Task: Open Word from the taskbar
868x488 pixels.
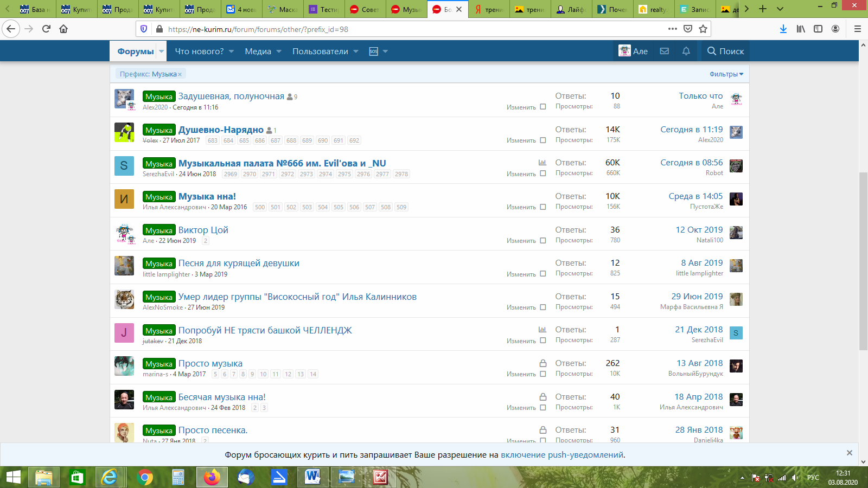Action: tap(312, 477)
